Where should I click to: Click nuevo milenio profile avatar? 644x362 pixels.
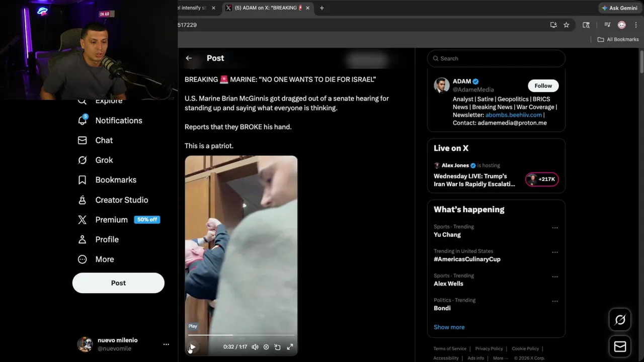click(85, 344)
